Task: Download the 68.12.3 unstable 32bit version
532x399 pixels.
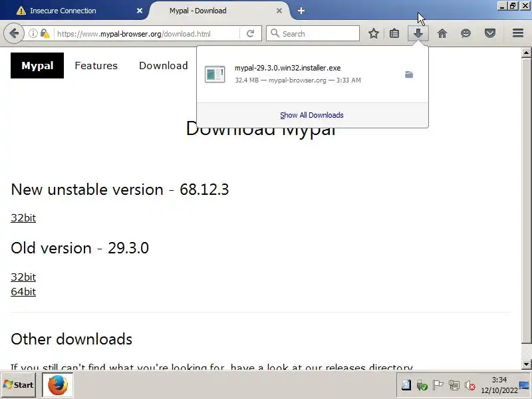Action: [23, 218]
